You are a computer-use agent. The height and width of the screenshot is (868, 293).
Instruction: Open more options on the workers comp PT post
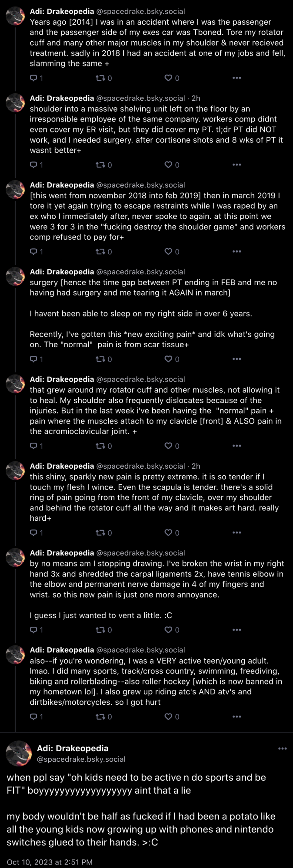click(236, 165)
